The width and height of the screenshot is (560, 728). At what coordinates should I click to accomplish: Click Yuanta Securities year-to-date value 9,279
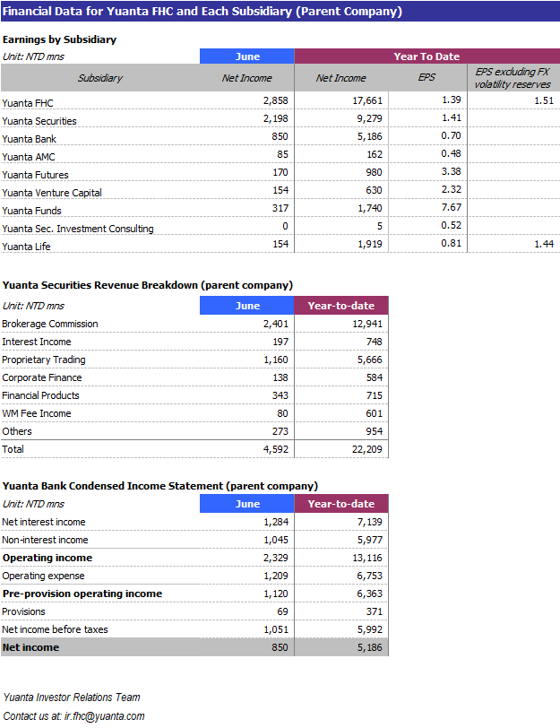pyautogui.click(x=370, y=119)
